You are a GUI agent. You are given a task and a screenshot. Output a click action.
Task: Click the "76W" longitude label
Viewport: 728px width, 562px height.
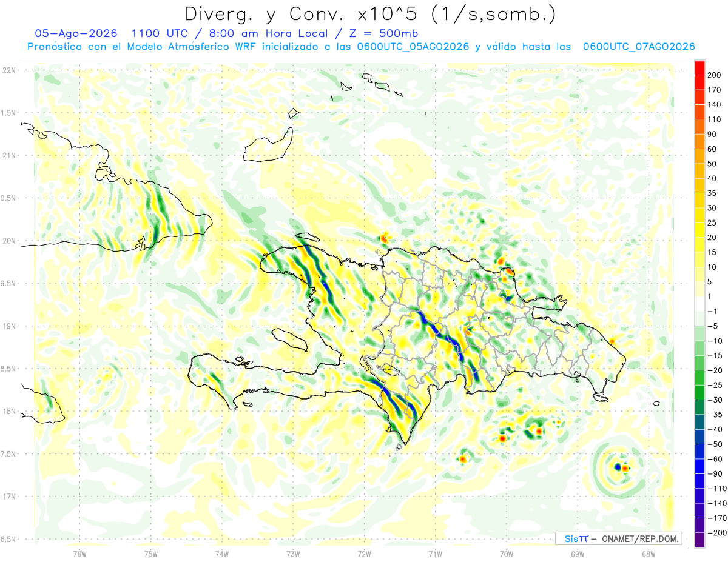[79, 554]
